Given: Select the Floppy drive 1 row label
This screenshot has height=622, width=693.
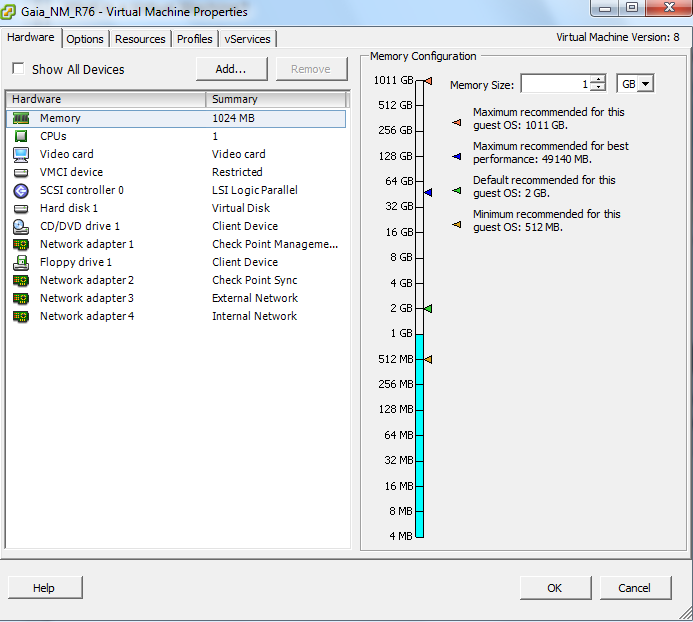Looking at the screenshot, I should (76, 263).
